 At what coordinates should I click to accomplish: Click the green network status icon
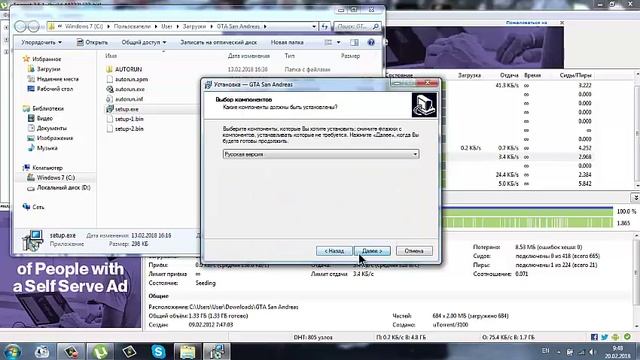627,337
